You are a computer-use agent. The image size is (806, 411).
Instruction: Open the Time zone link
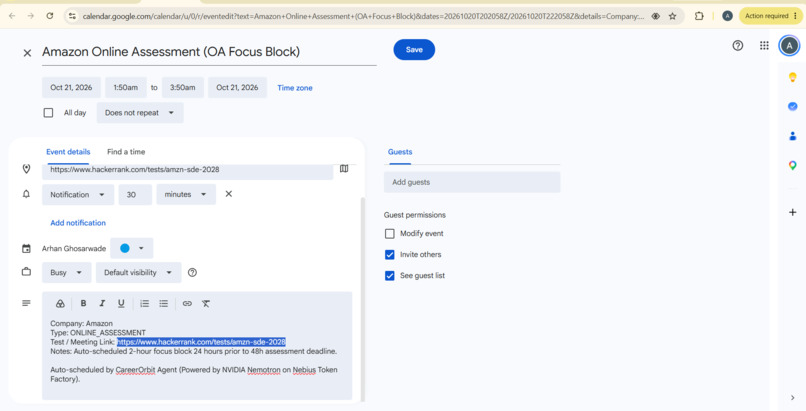point(295,88)
